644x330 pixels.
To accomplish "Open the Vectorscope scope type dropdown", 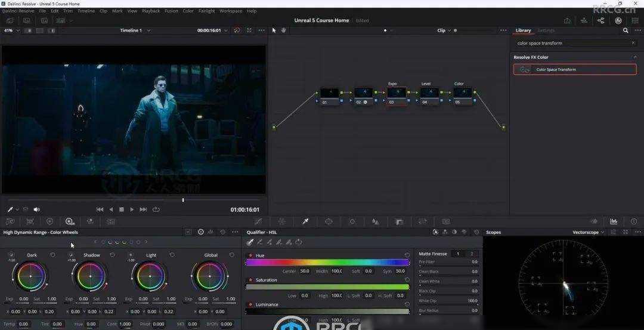I will (x=588, y=232).
